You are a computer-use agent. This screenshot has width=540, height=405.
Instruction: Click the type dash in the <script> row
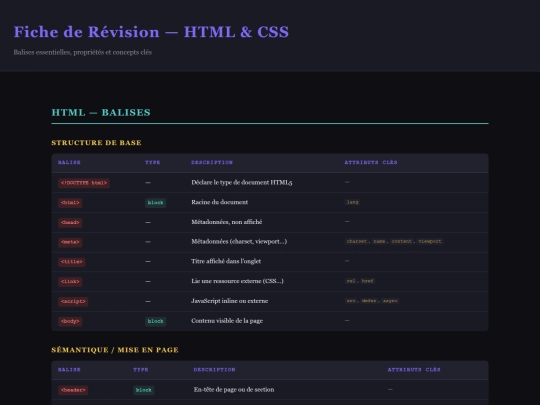pyautogui.click(x=148, y=301)
